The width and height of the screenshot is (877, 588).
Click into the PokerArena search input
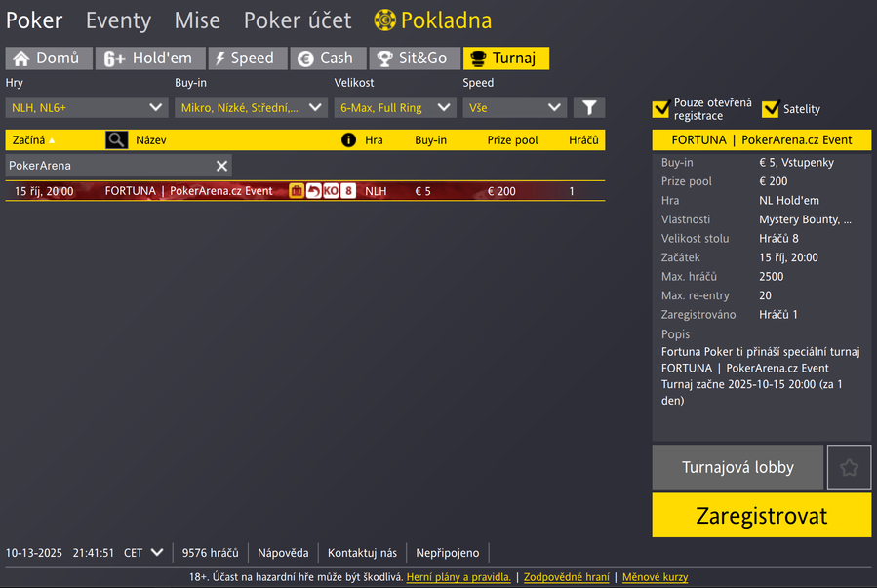109,166
